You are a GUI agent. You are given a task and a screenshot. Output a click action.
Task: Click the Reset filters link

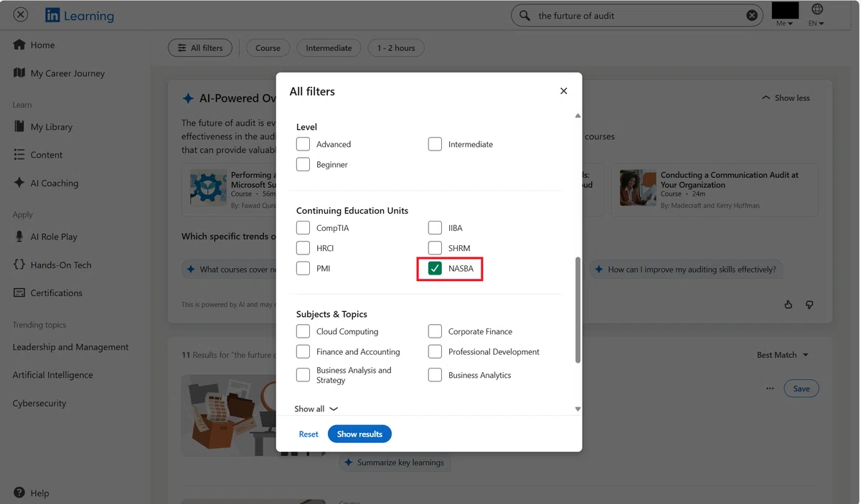[x=309, y=434]
